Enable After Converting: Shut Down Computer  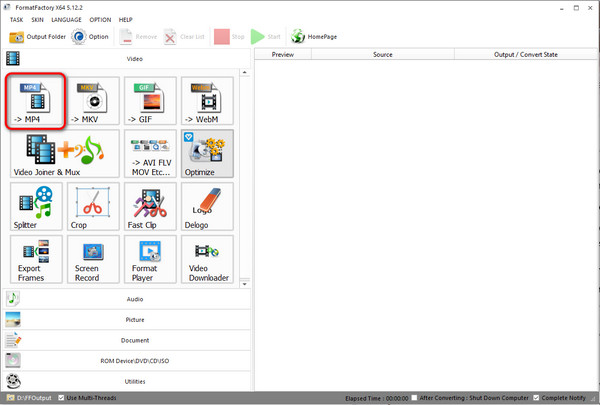pyautogui.click(x=414, y=398)
